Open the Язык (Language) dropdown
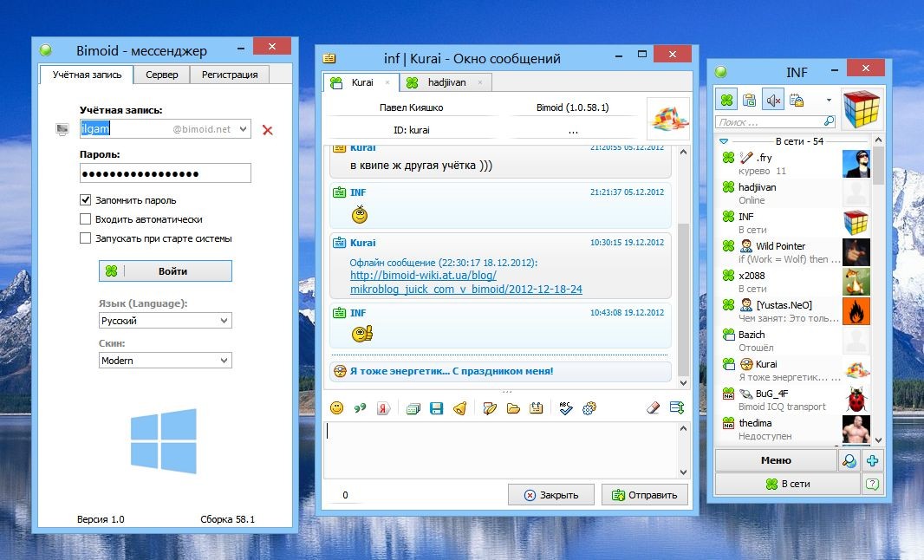This screenshot has height=560, width=924. click(165, 321)
